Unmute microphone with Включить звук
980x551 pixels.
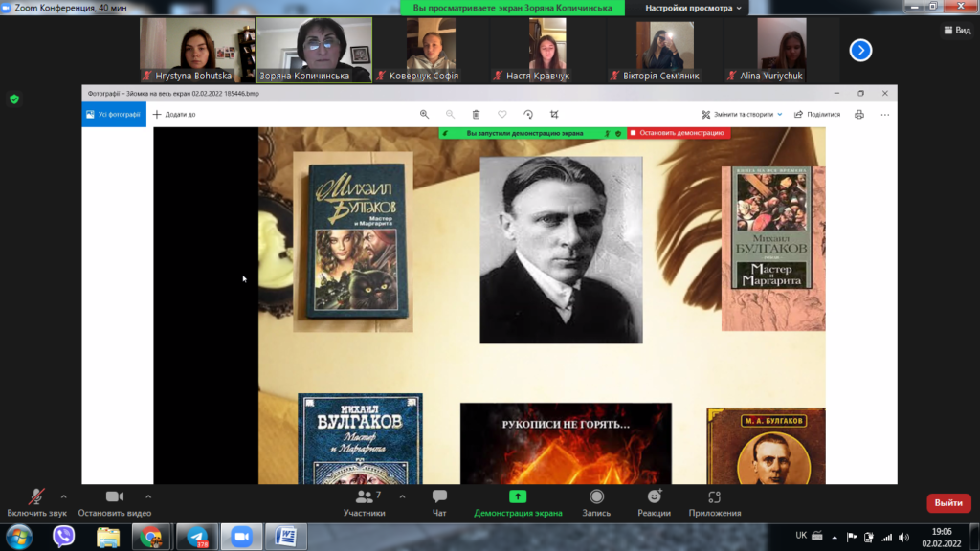pos(36,503)
